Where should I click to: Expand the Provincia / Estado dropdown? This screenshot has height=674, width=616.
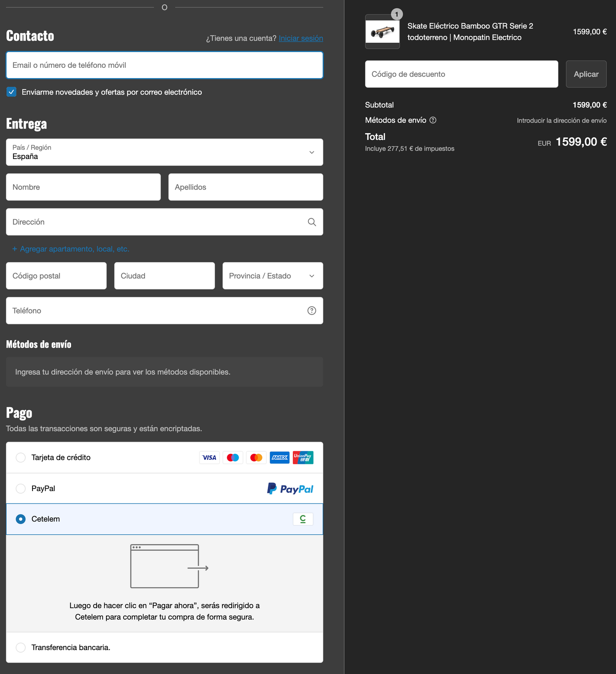273,276
